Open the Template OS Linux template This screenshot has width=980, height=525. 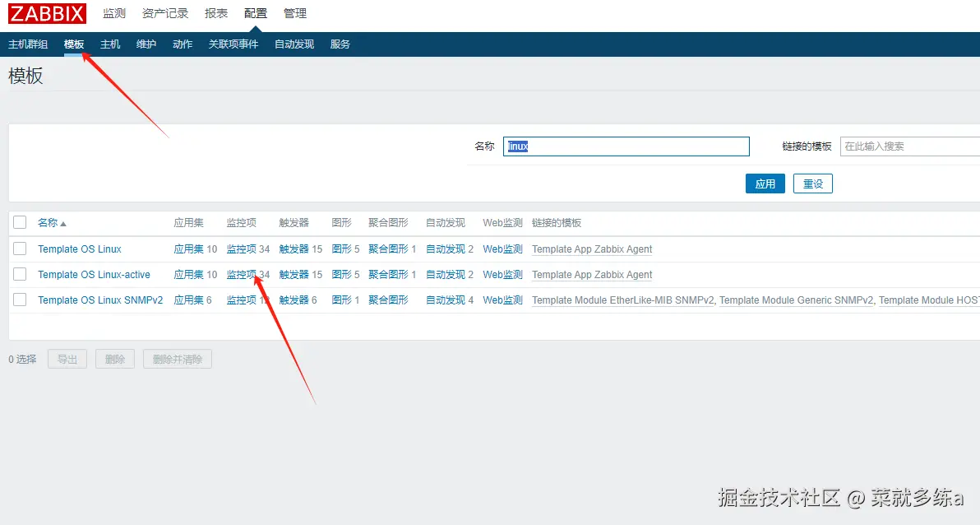(x=80, y=249)
